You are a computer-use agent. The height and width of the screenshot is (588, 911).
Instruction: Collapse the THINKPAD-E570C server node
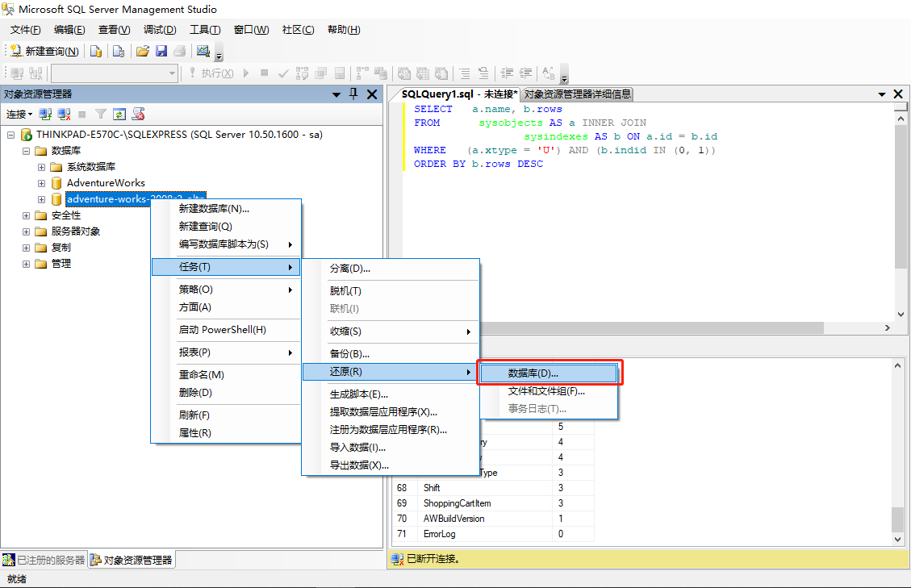[x=10, y=135]
